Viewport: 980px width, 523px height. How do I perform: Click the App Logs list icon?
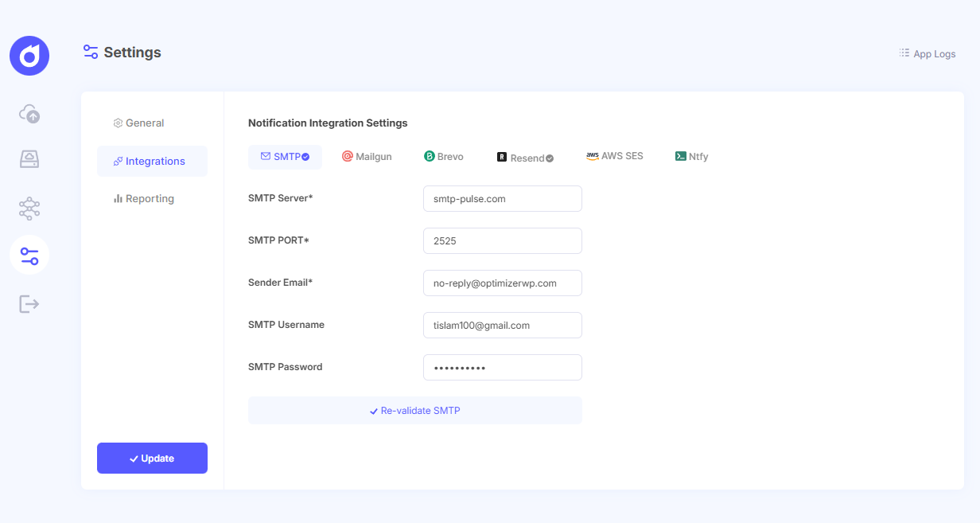click(x=904, y=53)
